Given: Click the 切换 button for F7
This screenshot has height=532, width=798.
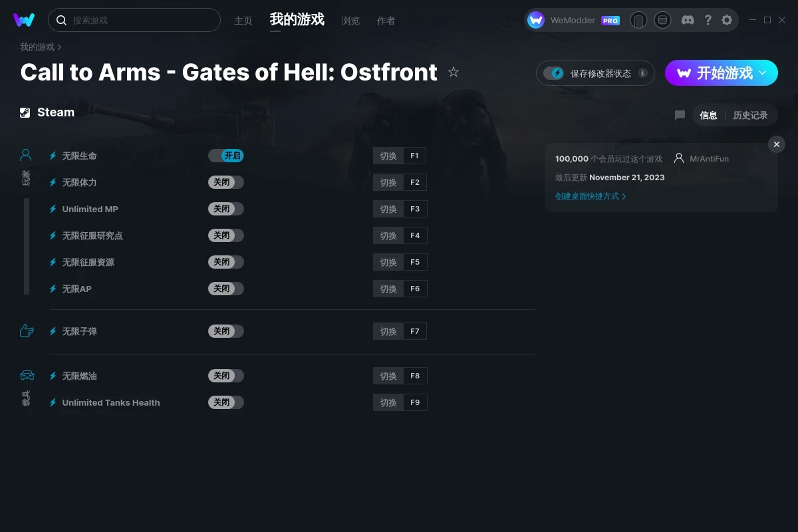Looking at the screenshot, I should pos(388,331).
